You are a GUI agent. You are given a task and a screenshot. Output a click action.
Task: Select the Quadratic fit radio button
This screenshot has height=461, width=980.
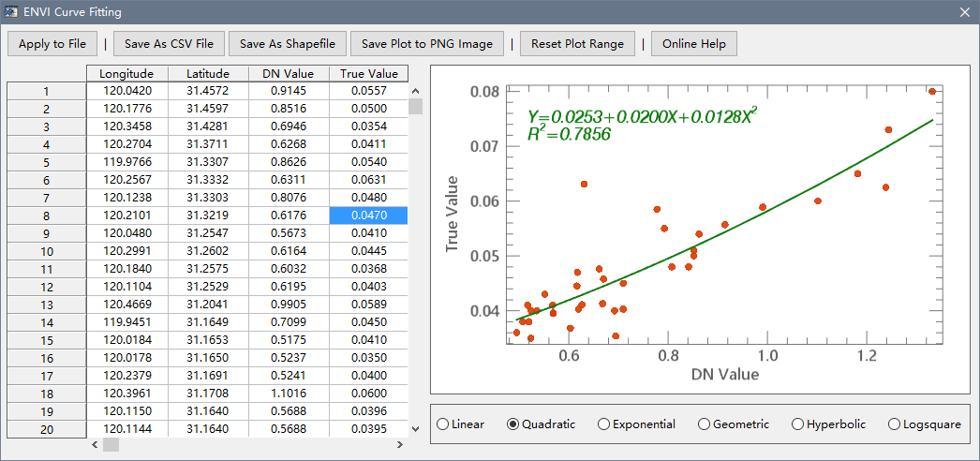pos(542,424)
